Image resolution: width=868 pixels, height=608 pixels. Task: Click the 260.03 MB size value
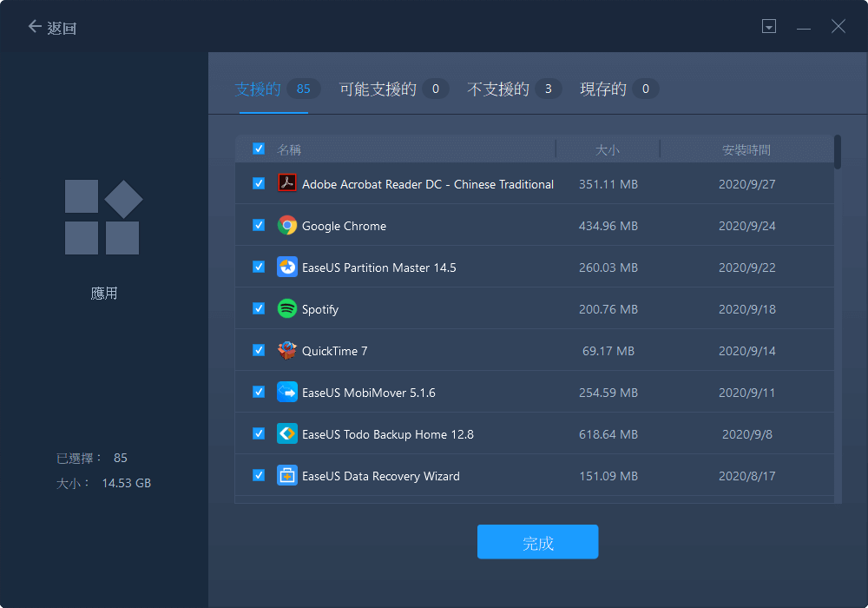tap(608, 268)
